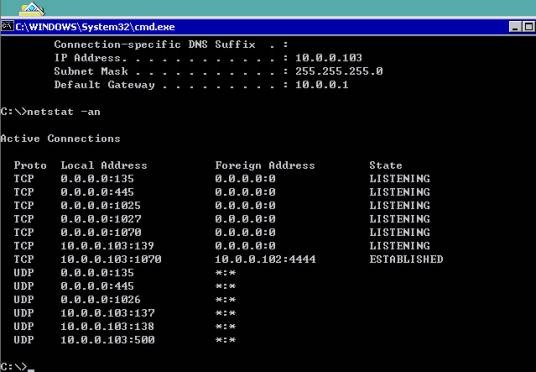Click UDP local address 0.0.0.0:135
This screenshot has height=372, width=536.
[97, 273]
